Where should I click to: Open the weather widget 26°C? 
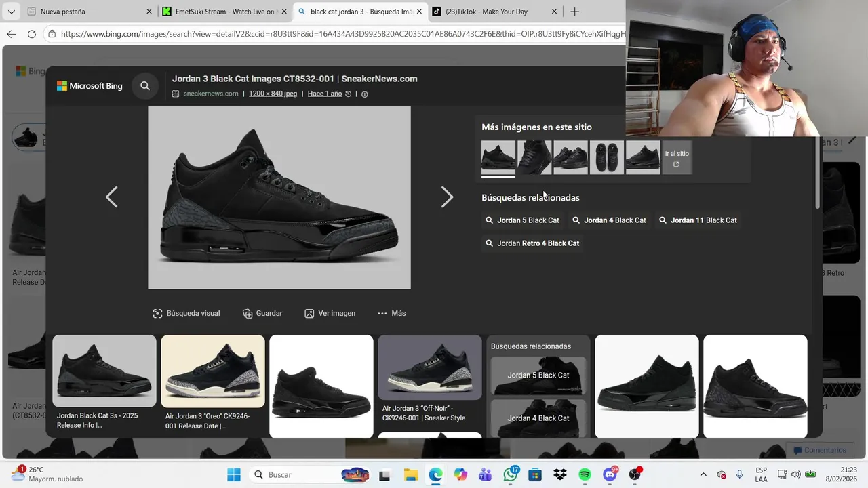click(x=47, y=474)
